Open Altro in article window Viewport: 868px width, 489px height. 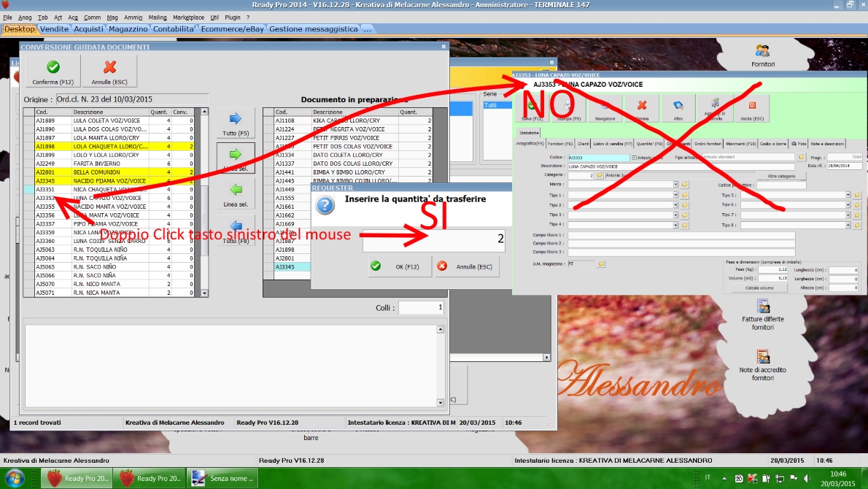click(678, 109)
